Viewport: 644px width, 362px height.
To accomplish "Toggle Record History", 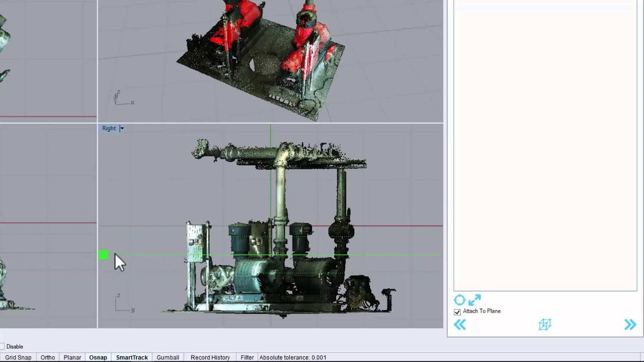I will point(210,357).
